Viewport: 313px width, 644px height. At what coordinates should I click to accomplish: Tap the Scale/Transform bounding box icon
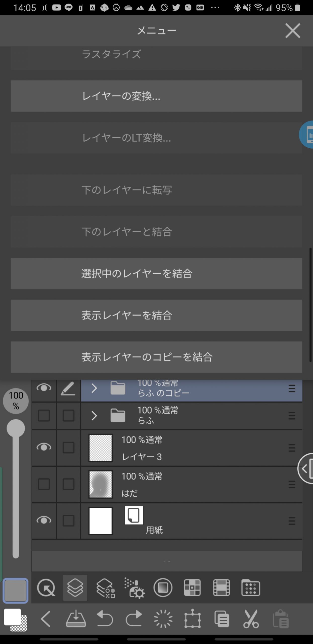193,619
